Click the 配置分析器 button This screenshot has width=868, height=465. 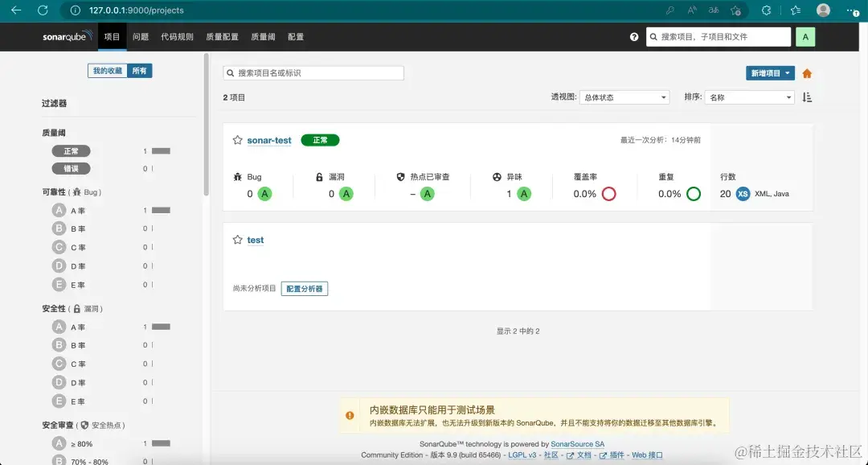[x=304, y=288]
